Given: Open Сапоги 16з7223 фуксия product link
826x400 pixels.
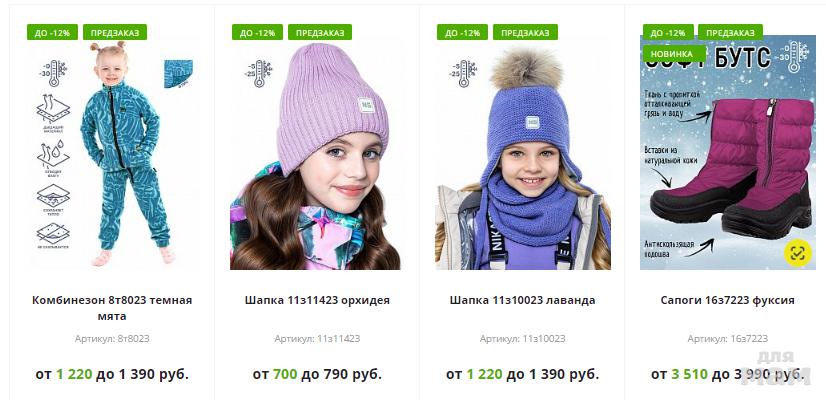Looking at the screenshot, I should (727, 300).
